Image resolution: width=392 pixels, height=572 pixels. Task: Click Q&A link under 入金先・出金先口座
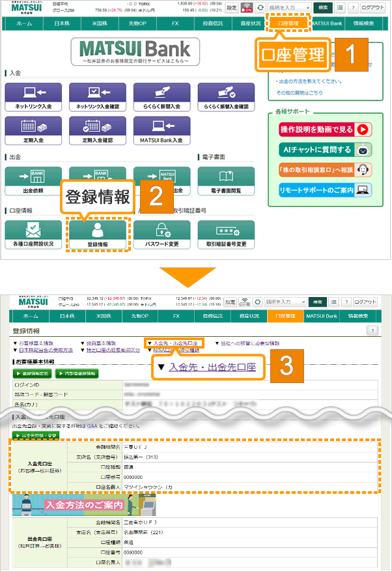92,425
